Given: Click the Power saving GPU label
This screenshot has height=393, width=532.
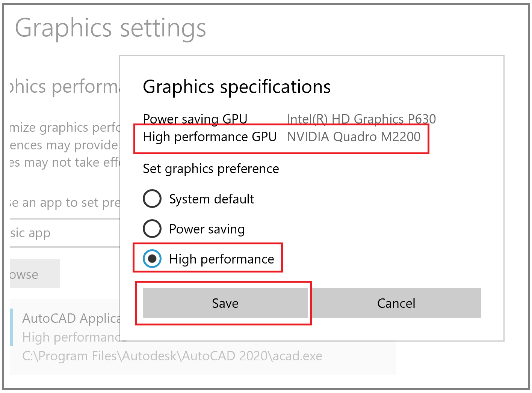Looking at the screenshot, I should click(x=195, y=119).
